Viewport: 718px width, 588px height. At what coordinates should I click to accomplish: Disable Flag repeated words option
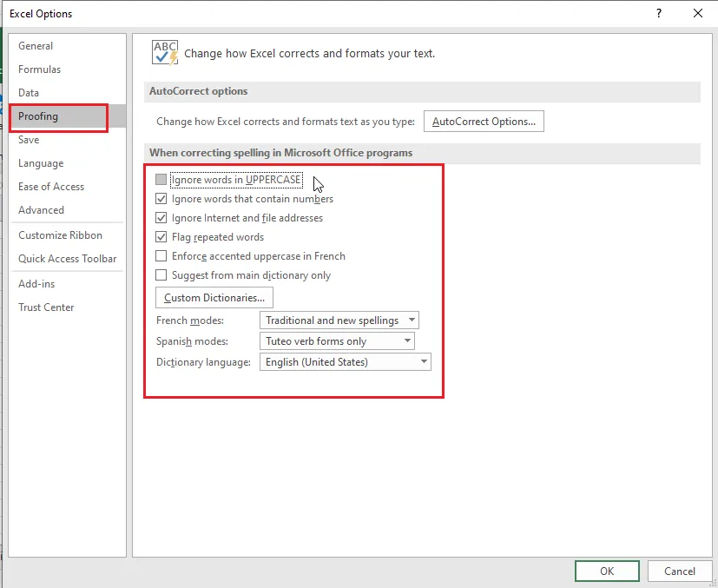tap(161, 237)
